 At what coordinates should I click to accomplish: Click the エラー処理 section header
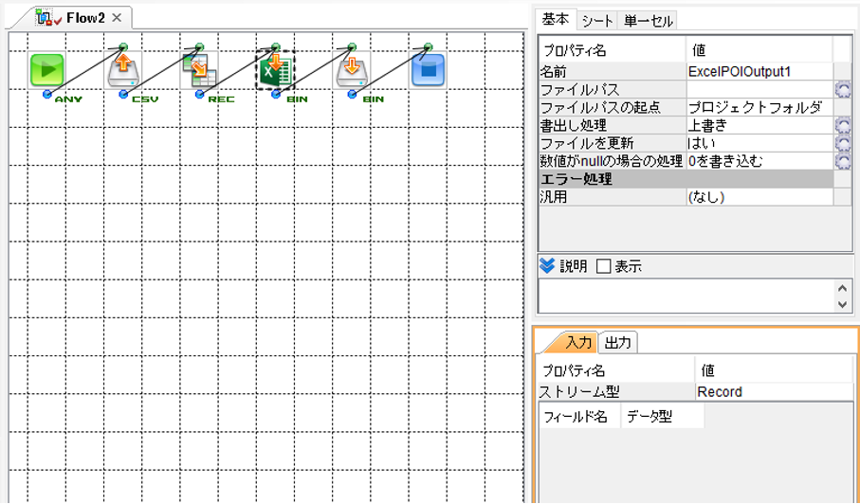tap(686, 179)
